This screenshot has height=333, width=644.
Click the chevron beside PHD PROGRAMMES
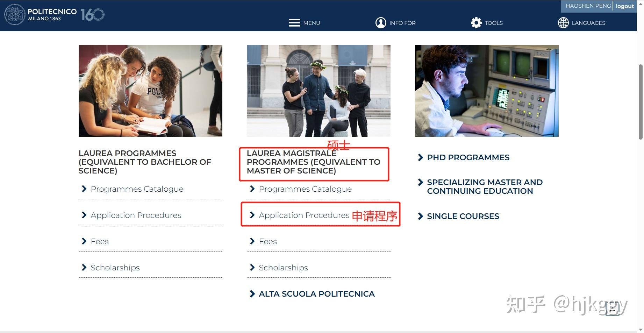(x=421, y=157)
